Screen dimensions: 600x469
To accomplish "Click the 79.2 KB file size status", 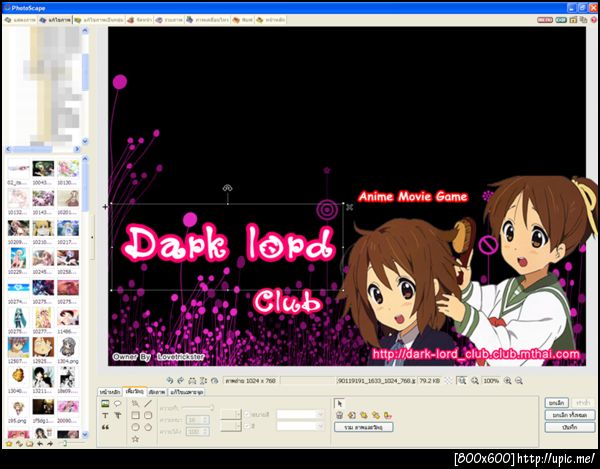I will coord(430,381).
